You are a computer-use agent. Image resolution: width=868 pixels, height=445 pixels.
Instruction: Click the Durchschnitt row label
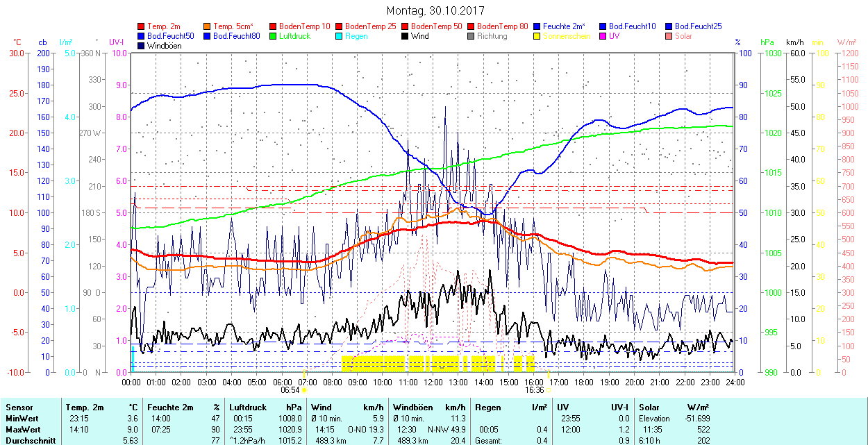pyautogui.click(x=26, y=440)
